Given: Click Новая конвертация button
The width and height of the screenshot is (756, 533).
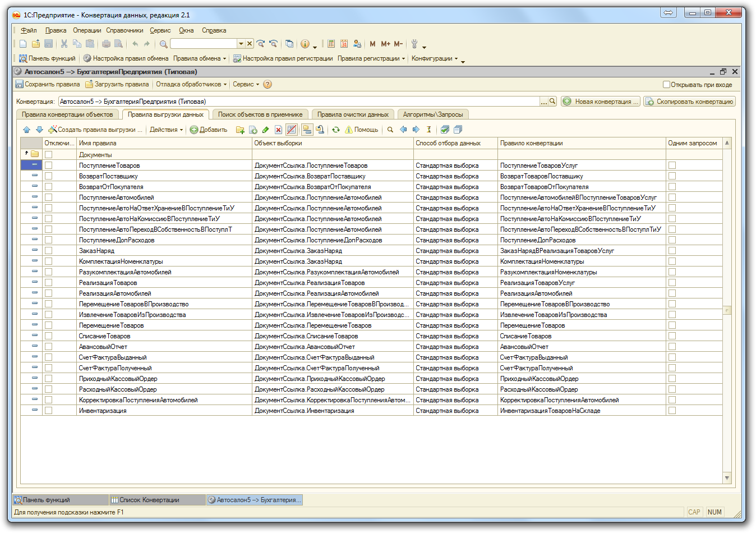Looking at the screenshot, I should tap(601, 102).
